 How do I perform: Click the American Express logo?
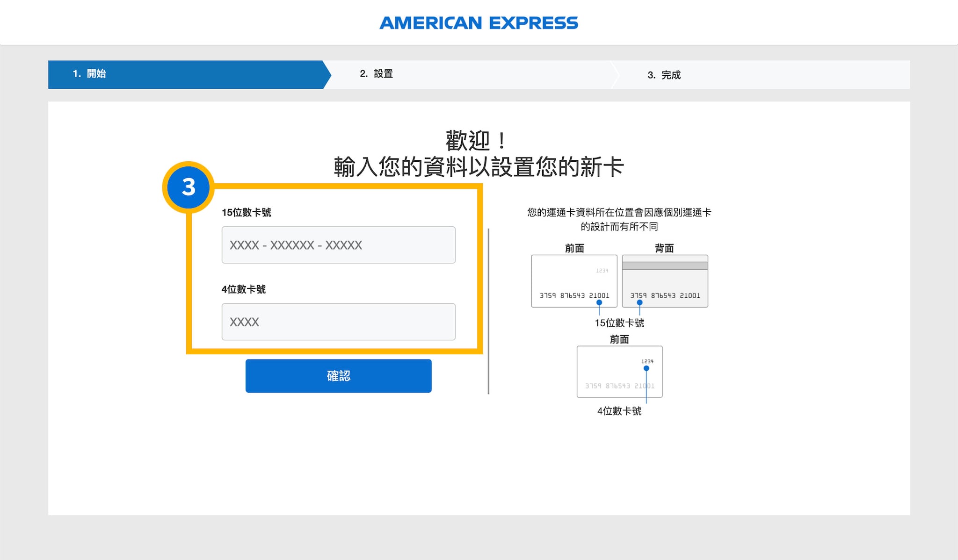click(x=479, y=23)
